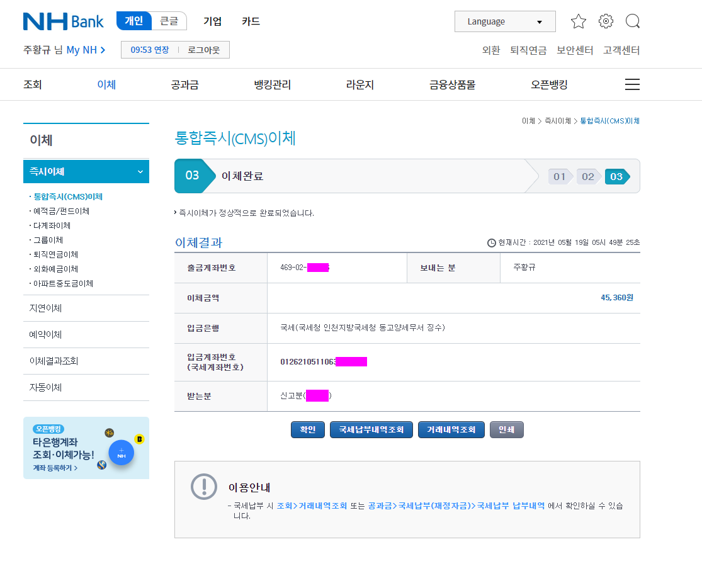702x588 pixels.
Task: Switch to 개인 banking mode
Action: tap(134, 21)
